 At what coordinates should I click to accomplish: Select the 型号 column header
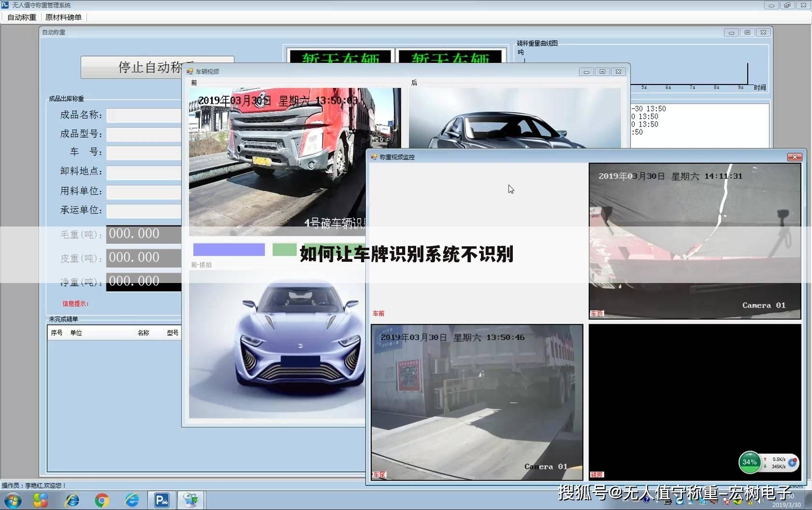[x=173, y=333]
